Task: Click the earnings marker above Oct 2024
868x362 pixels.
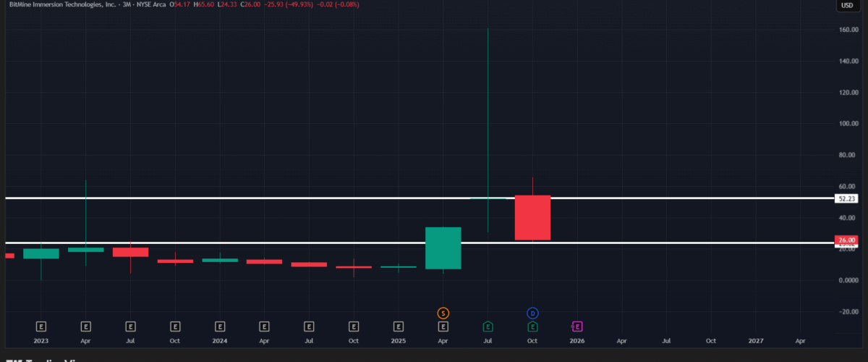Action: point(354,327)
